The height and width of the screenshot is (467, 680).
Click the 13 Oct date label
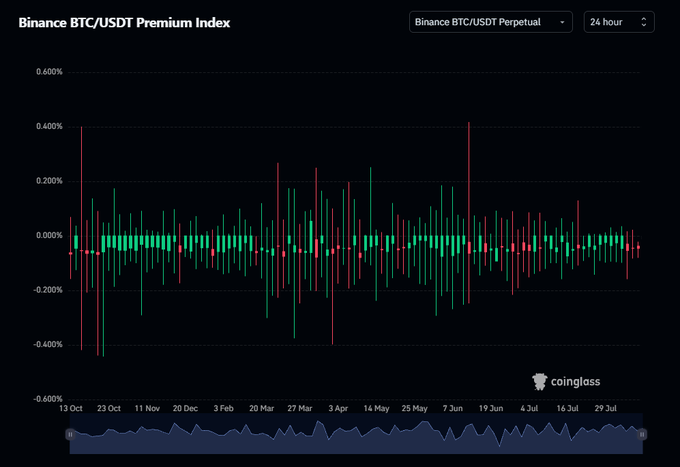[71, 408]
